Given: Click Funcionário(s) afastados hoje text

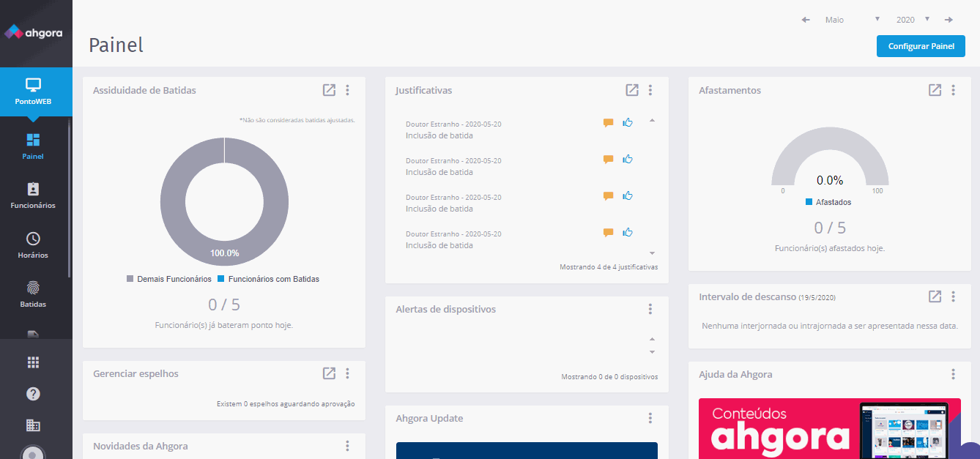Looking at the screenshot, I should (x=830, y=248).
